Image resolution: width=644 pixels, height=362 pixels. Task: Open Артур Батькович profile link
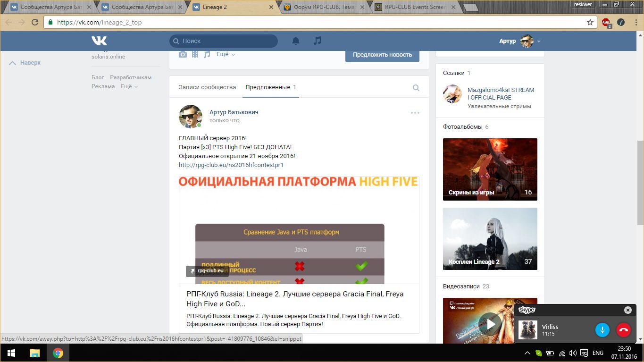(x=234, y=112)
